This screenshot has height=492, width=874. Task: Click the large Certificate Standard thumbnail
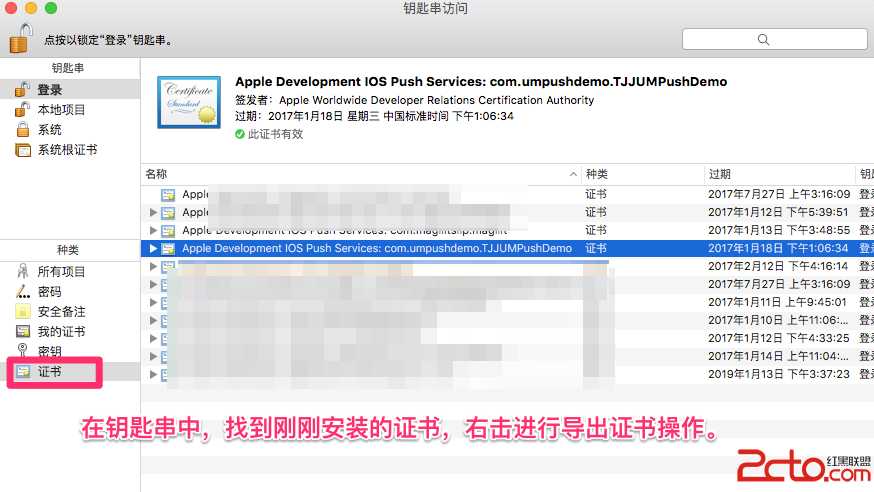coord(189,102)
